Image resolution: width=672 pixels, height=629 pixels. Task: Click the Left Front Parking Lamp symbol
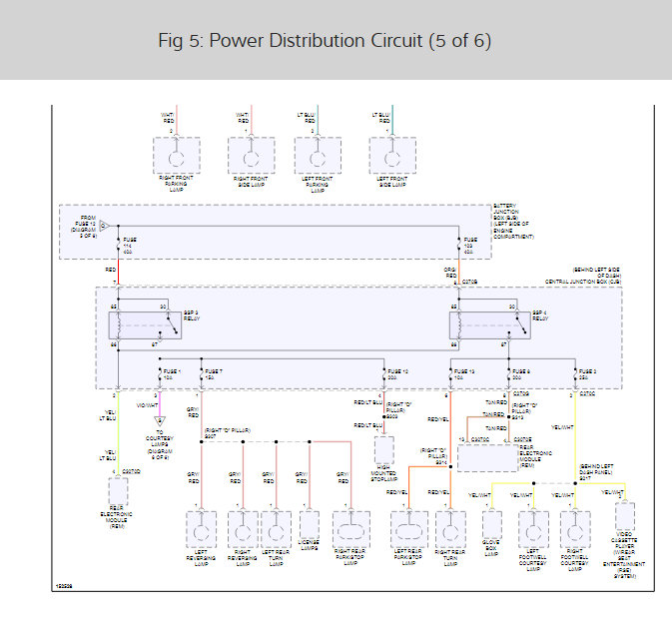click(318, 155)
